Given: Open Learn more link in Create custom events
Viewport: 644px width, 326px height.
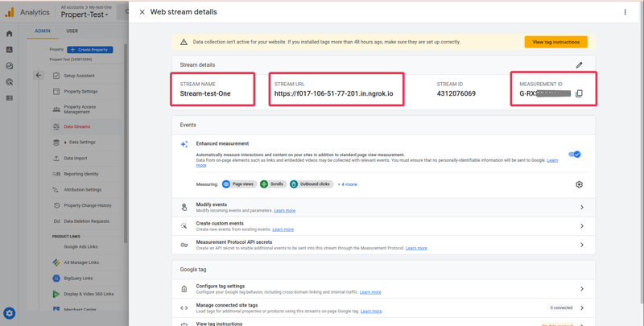Looking at the screenshot, I should [x=283, y=229].
